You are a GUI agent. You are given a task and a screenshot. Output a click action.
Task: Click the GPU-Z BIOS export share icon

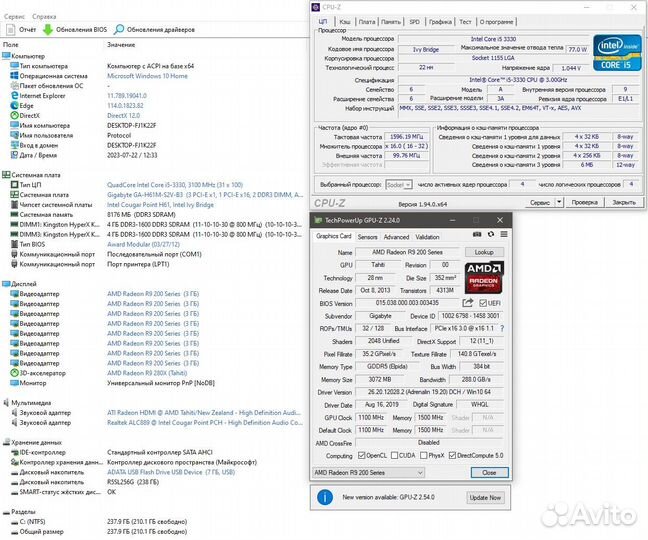[x=467, y=303]
